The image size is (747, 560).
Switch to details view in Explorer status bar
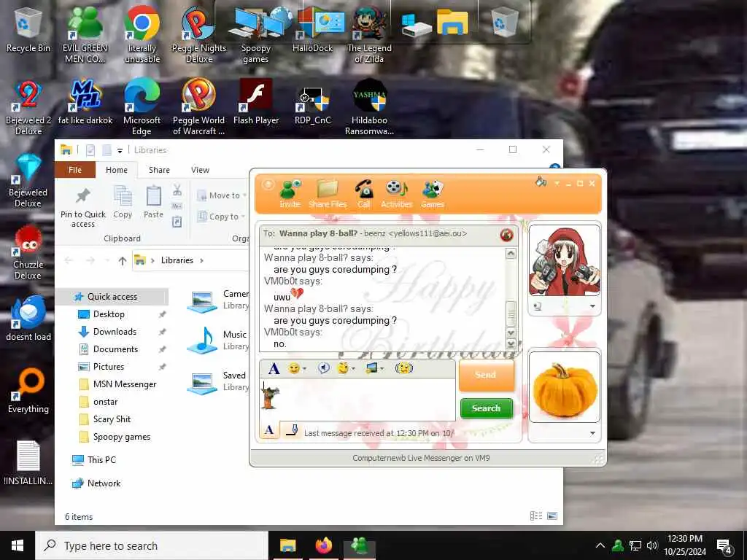click(x=536, y=516)
